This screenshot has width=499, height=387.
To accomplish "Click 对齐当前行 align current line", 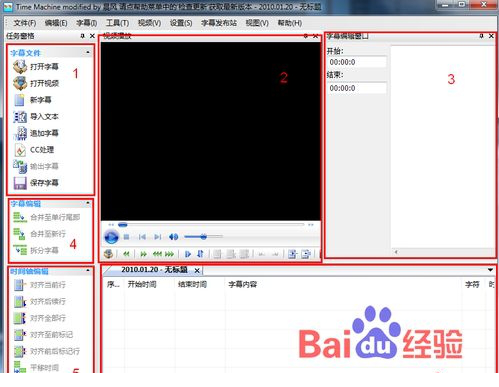I will tap(39, 285).
